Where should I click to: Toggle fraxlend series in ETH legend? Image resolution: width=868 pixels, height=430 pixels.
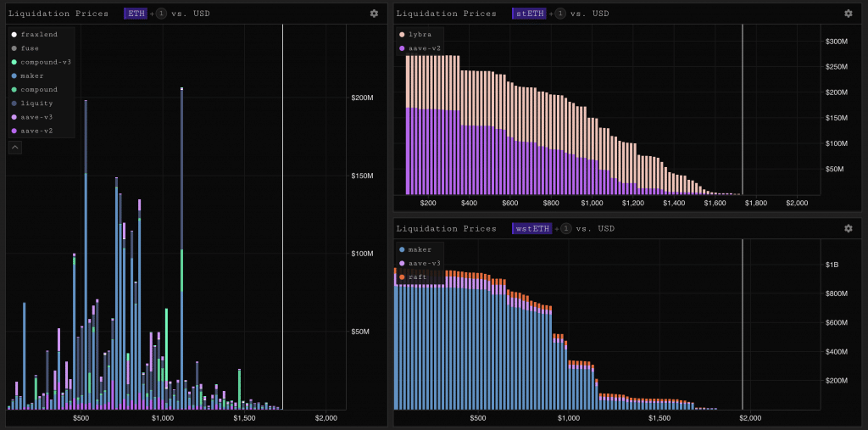click(x=34, y=35)
